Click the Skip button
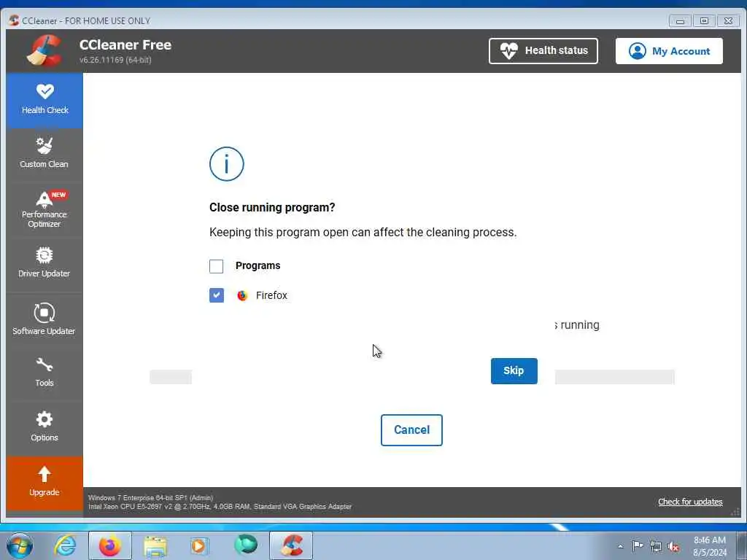This screenshot has height=560, width=747. (514, 371)
